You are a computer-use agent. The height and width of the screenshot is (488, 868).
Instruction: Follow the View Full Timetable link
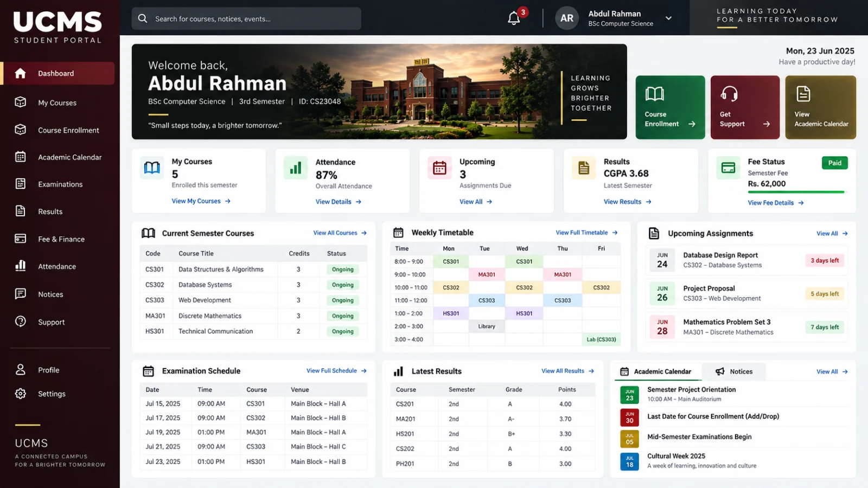click(x=587, y=233)
